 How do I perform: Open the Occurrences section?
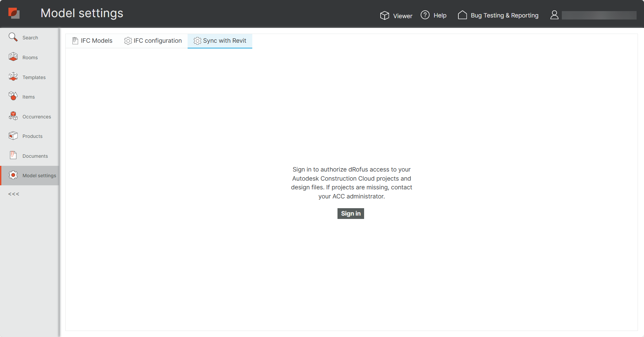coord(13,116)
